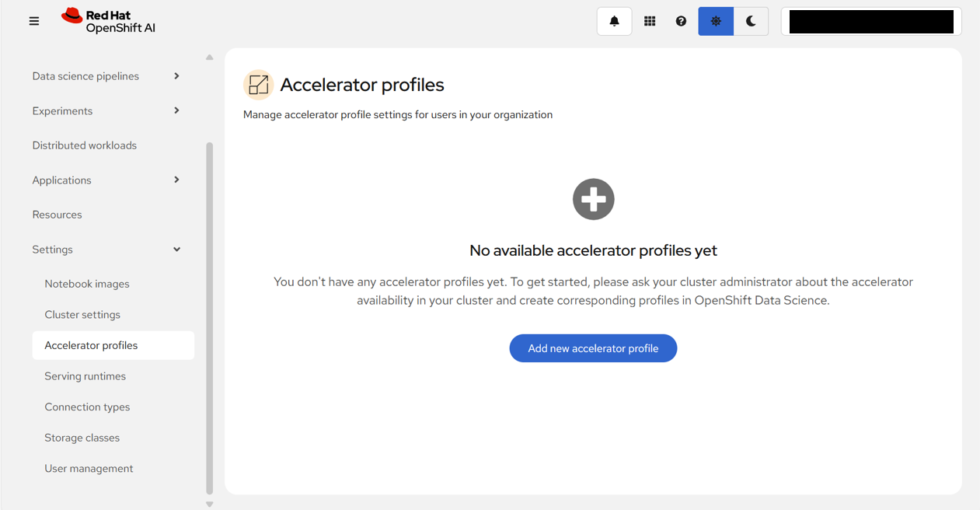
Task: Click 'No available accelerator profiles yet' text
Action: tap(593, 250)
